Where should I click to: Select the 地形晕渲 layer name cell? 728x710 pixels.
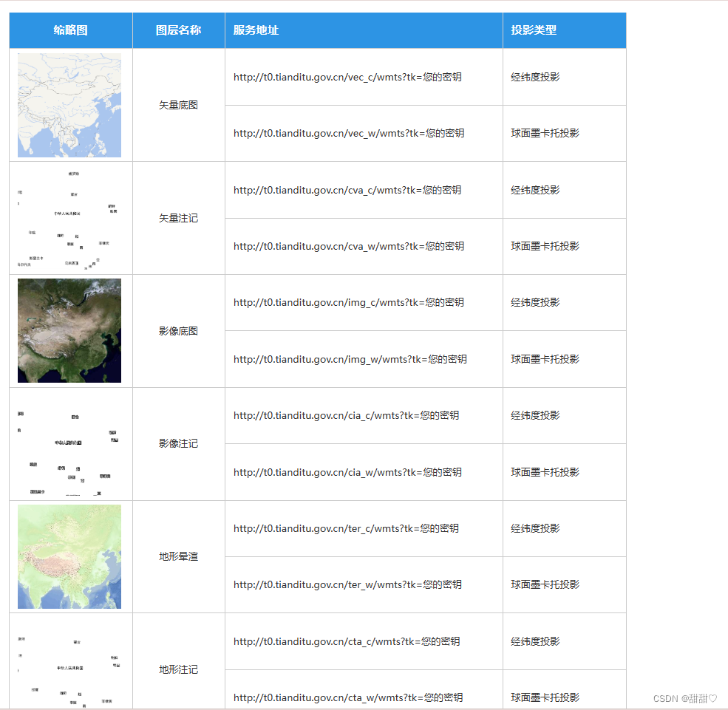(178, 556)
